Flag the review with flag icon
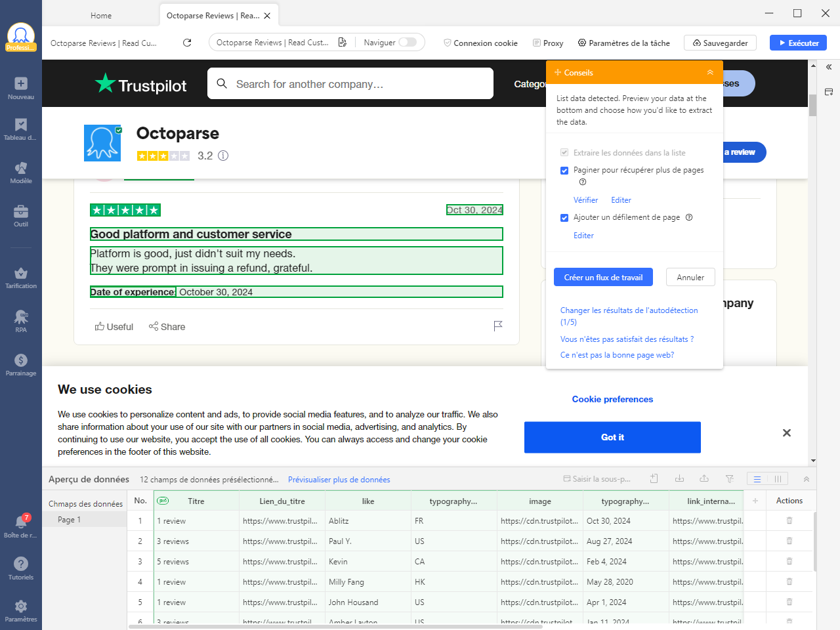Image resolution: width=840 pixels, height=630 pixels. [498, 326]
